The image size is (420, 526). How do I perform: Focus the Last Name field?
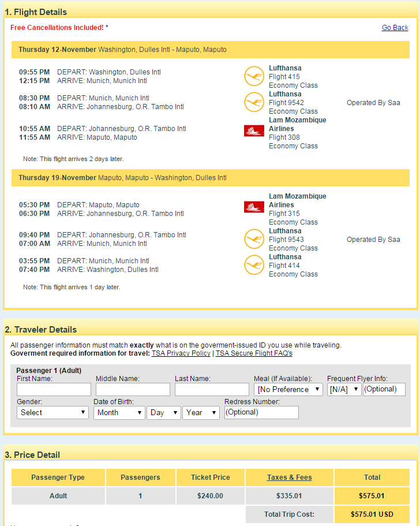[x=212, y=390]
